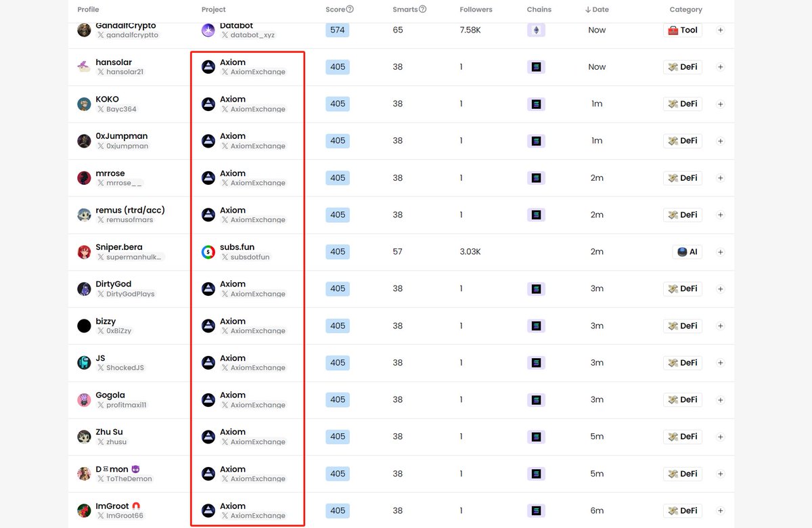Click the subs.fun project logo
This screenshot has height=528, width=812.
(x=208, y=252)
